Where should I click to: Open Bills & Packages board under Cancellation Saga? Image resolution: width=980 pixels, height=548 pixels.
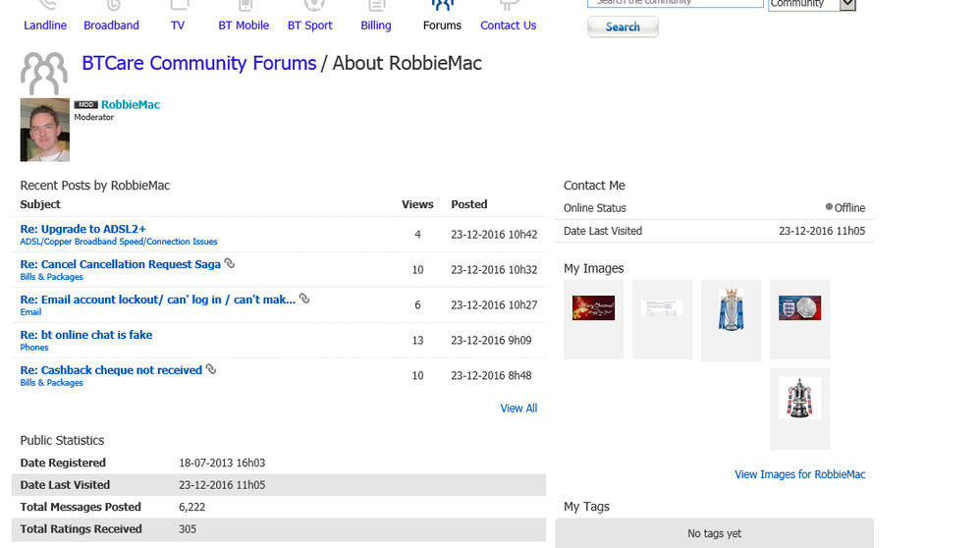(51, 277)
